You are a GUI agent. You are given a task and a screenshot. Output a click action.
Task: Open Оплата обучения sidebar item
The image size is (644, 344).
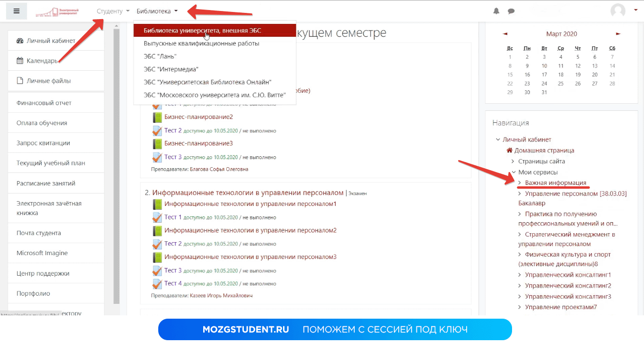pyautogui.click(x=56, y=123)
